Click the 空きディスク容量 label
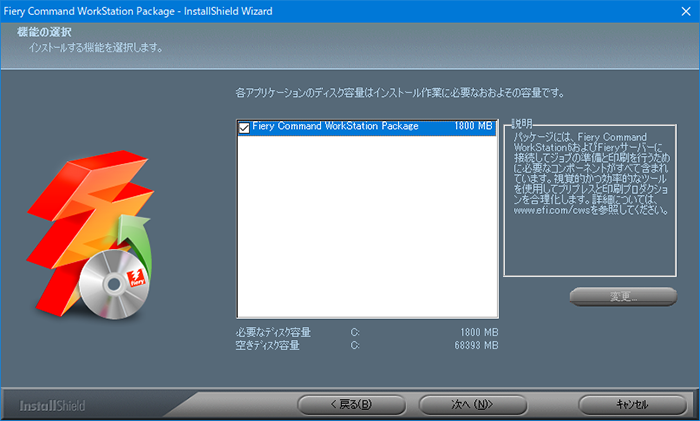 point(267,346)
